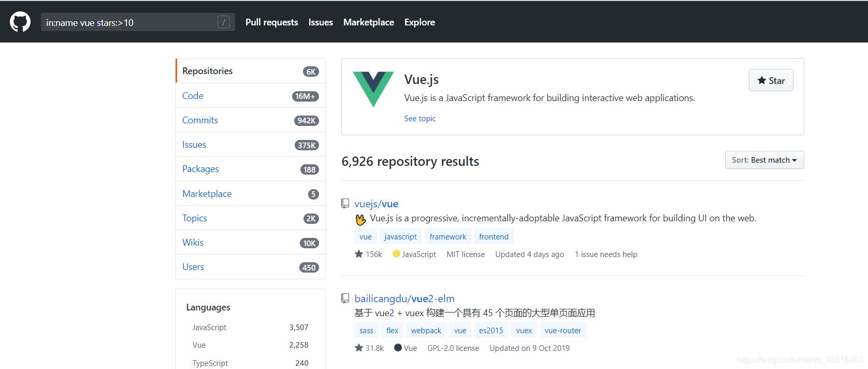Click the 'vuex' topic tag
This screenshot has height=369, width=868.
(524, 331)
